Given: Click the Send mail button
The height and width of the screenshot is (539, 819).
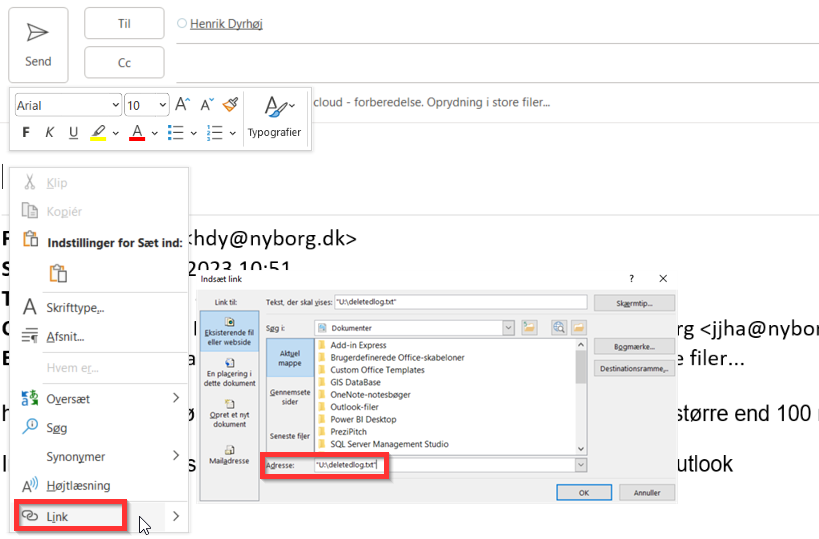Looking at the screenshot, I should (x=38, y=45).
